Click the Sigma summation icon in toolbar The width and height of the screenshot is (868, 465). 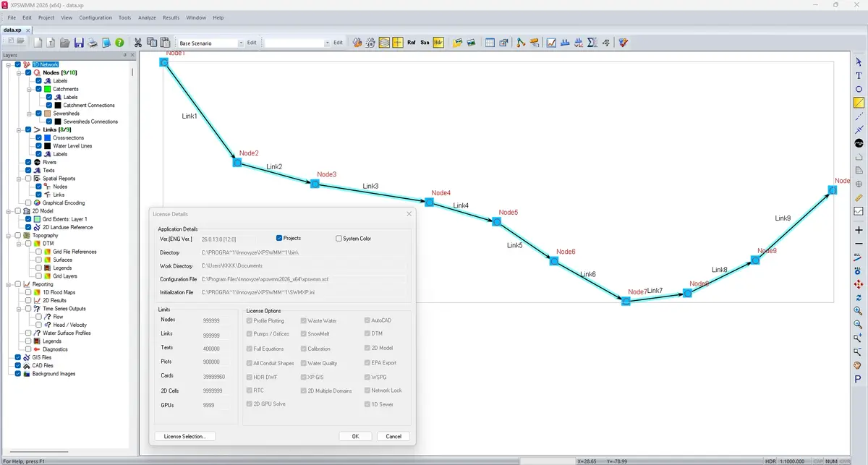click(x=592, y=43)
